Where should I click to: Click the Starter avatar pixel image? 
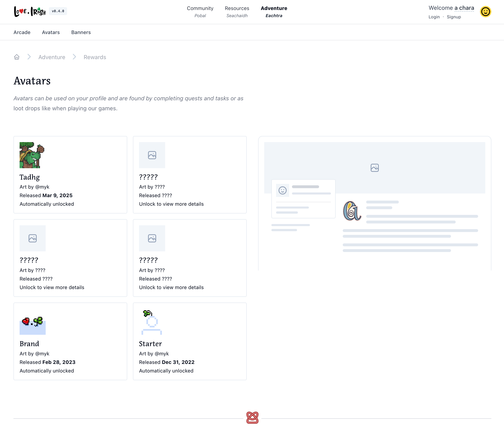coord(152,322)
